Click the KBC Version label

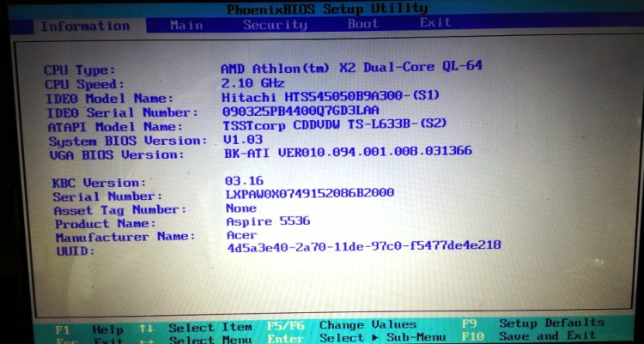pyautogui.click(x=99, y=183)
